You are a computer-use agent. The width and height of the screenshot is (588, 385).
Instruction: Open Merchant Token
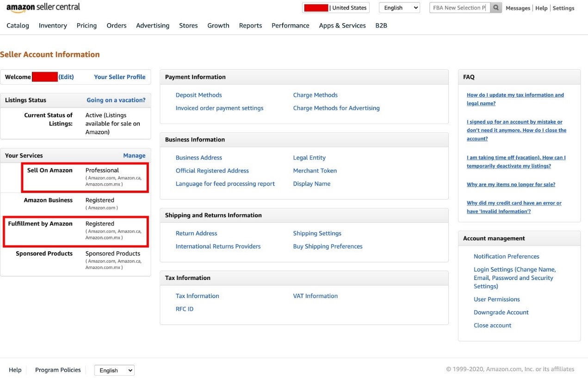click(315, 170)
